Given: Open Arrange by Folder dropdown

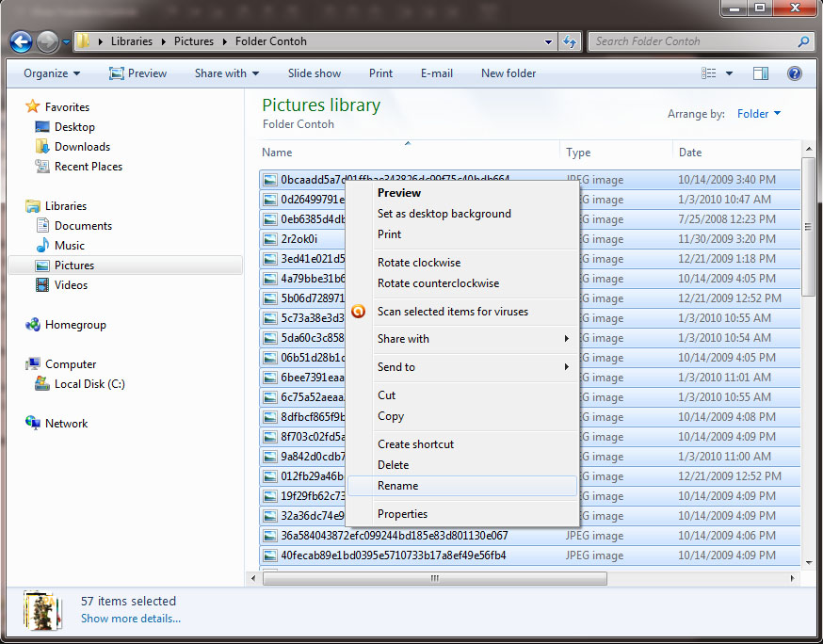Looking at the screenshot, I should [759, 114].
